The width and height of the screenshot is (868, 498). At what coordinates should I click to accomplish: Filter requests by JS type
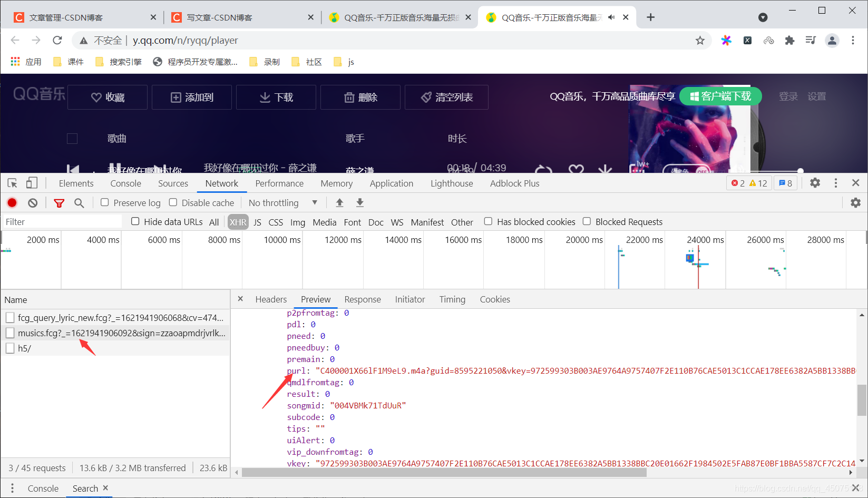pos(257,222)
